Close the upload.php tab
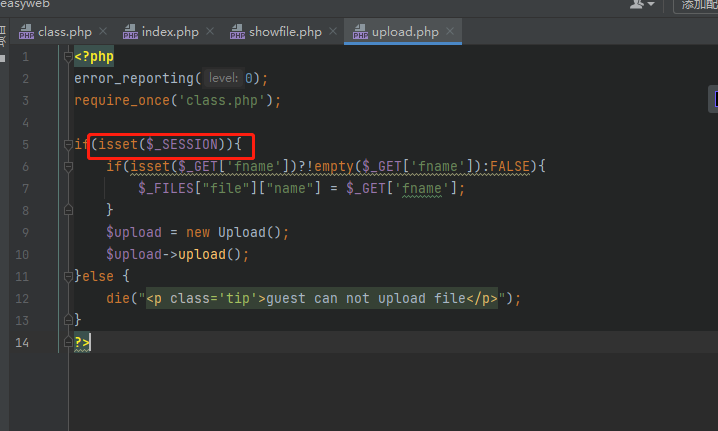 [x=450, y=31]
